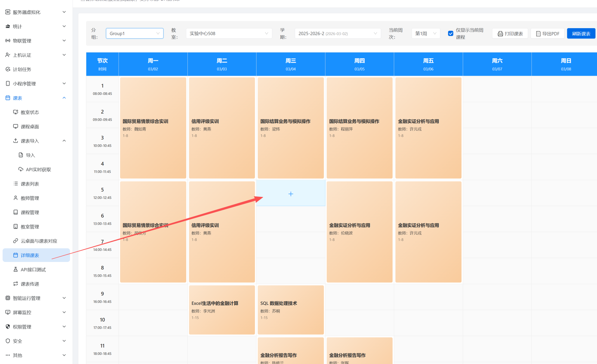Click the document icon on 导出PDF
Image resolution: width=597 pixels, height=364 pixels.
[x=538, y=34]
